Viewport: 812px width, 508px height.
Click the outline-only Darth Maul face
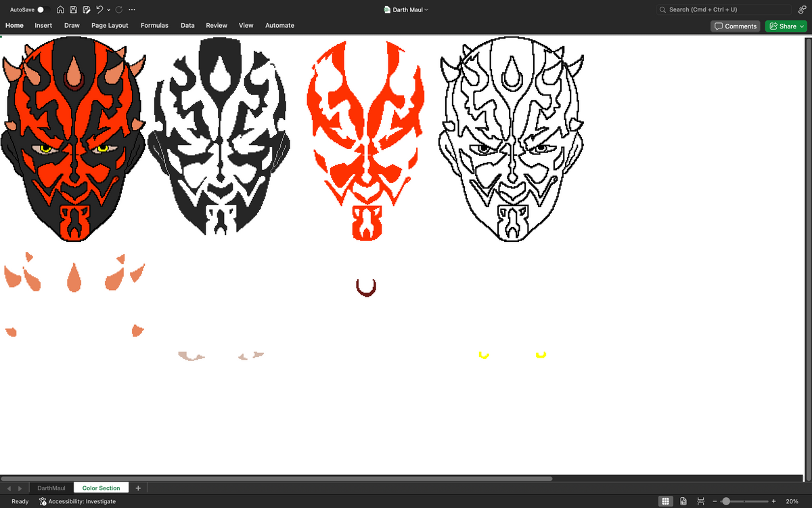511,139
